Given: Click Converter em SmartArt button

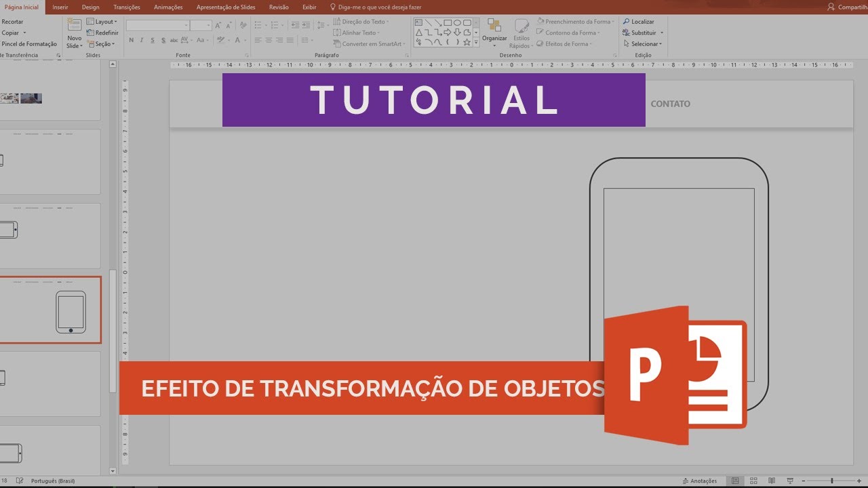Looking at the screenshot, I should pos(368,44).
